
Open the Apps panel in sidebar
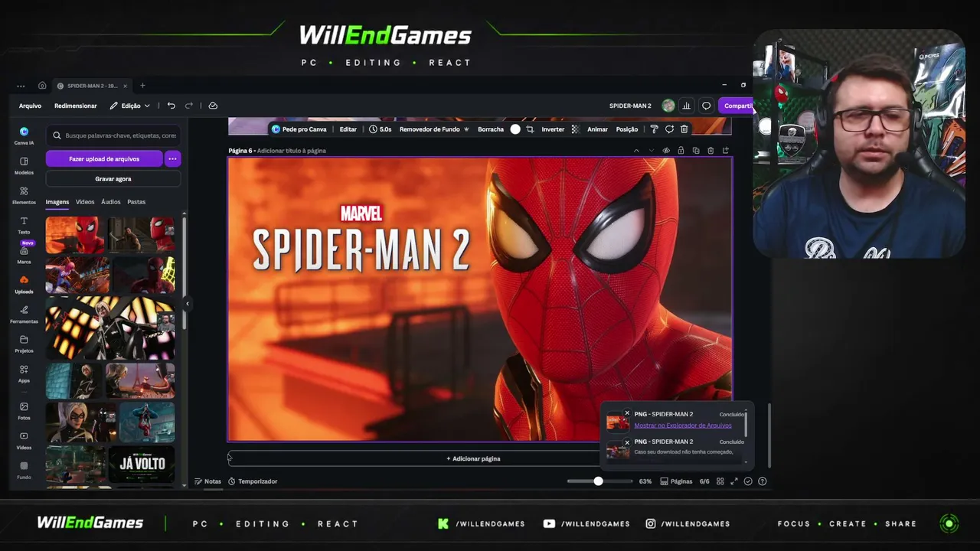click(24, 373)
